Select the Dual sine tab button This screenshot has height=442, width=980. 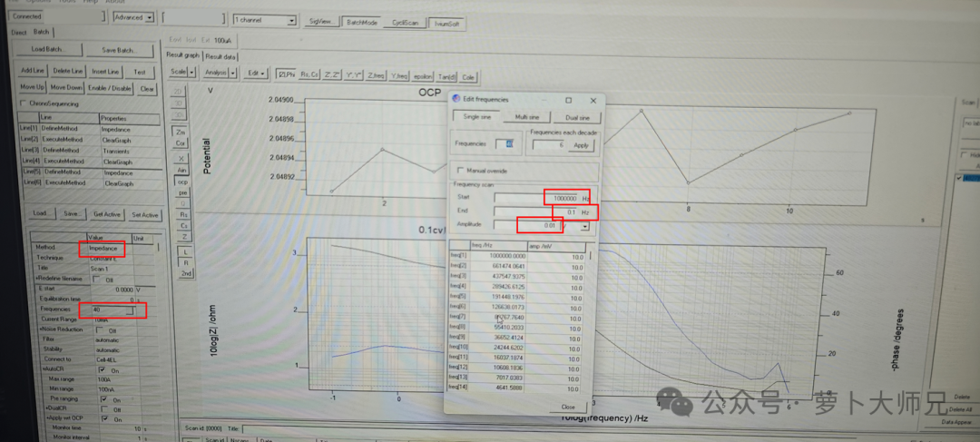(x=577, y=118)
